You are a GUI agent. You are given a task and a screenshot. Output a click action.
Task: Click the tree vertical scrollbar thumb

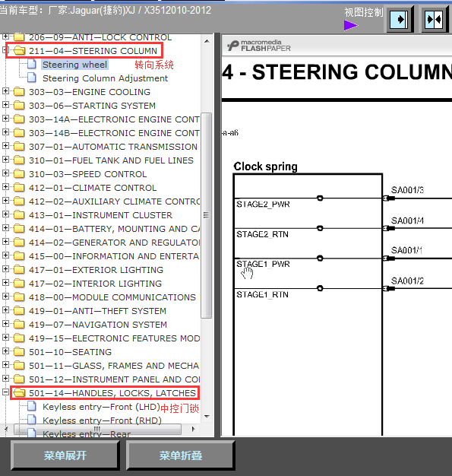(207, 215)
